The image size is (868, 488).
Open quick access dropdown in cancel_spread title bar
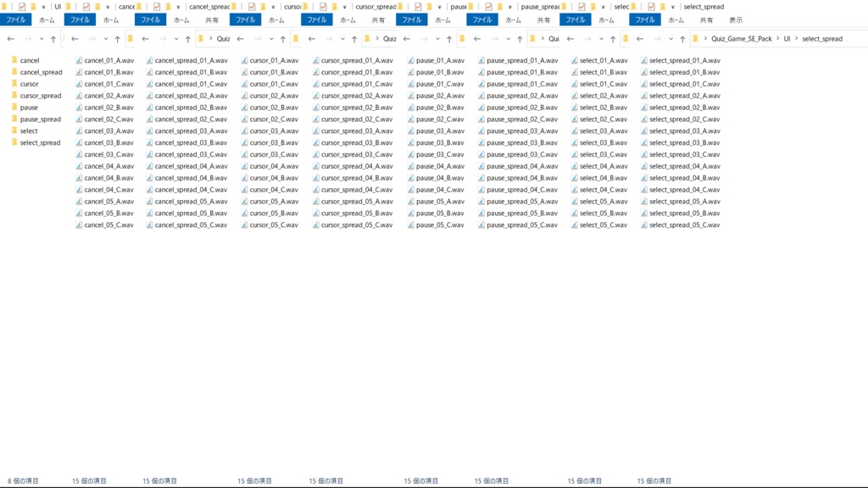point(178,7)
